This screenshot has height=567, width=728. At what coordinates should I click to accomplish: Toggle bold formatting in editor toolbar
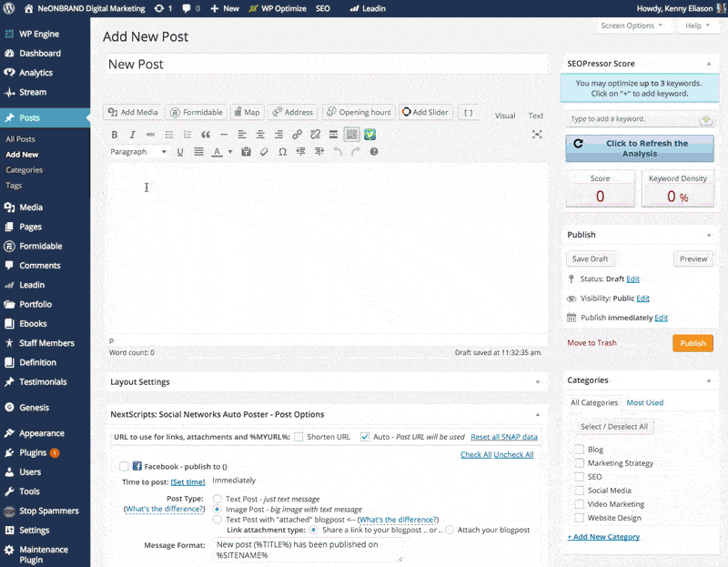115,135
